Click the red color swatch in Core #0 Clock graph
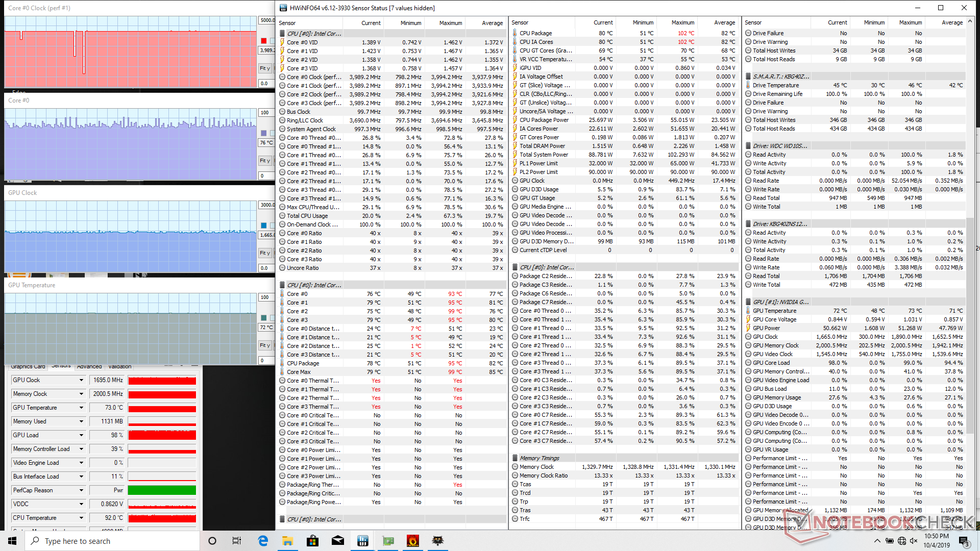980x551 pixels. pos(264,41)
